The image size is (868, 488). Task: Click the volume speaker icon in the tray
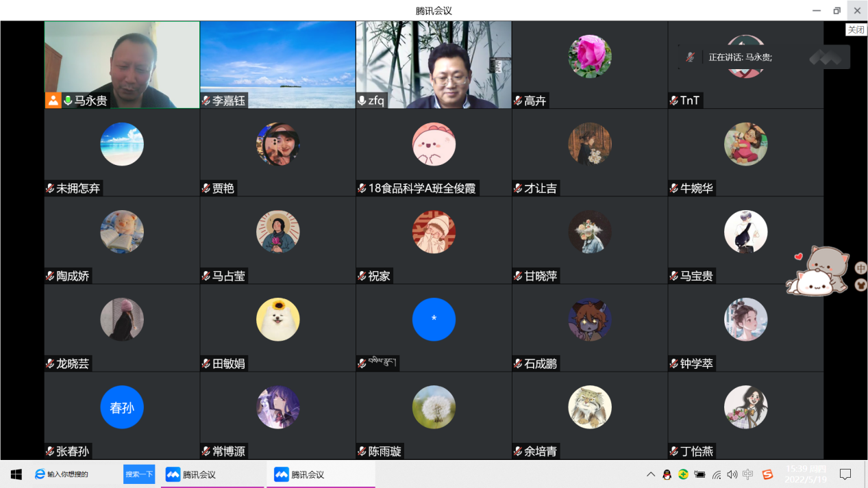(x=732, y=474)
